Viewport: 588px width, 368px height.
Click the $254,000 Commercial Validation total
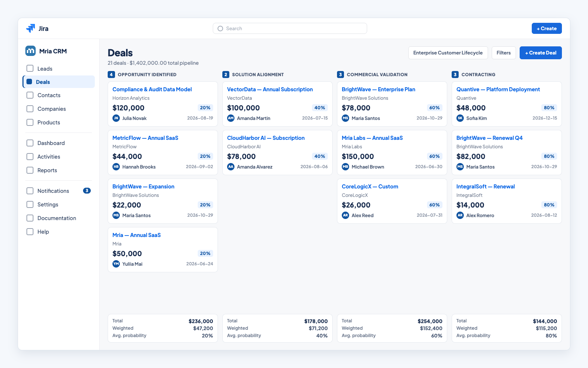click(x=430, y=321)
